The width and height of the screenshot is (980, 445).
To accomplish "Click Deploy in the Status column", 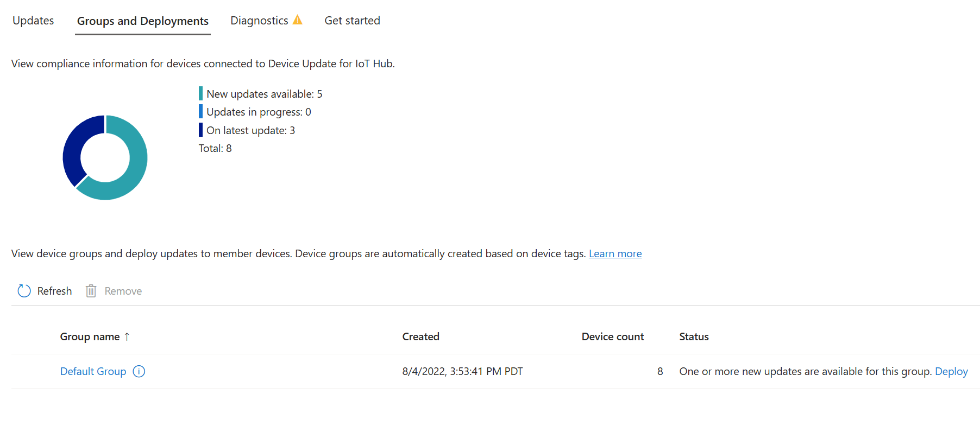I will pos(951,371).
